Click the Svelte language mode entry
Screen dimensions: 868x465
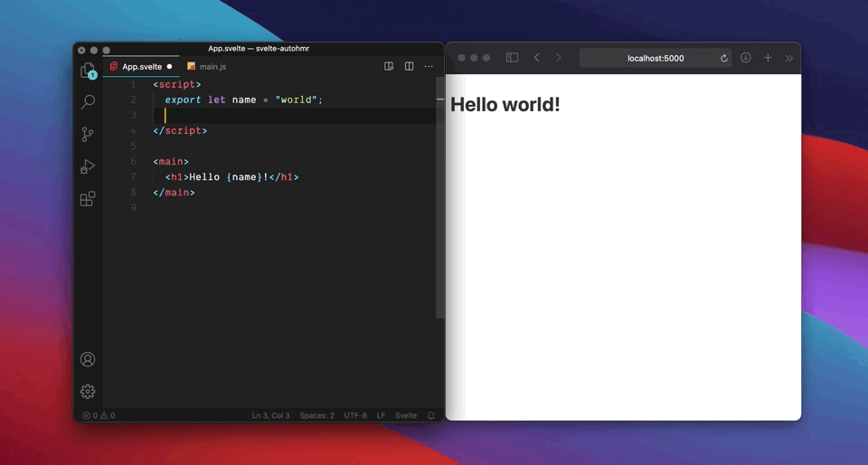[x=406, y=415]
